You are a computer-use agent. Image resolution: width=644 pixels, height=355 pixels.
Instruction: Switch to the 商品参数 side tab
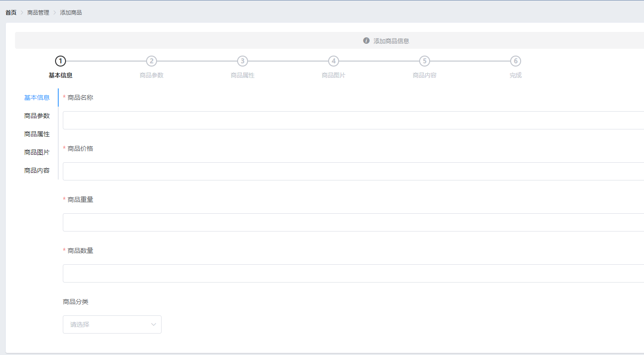click(x=37, y=116)
